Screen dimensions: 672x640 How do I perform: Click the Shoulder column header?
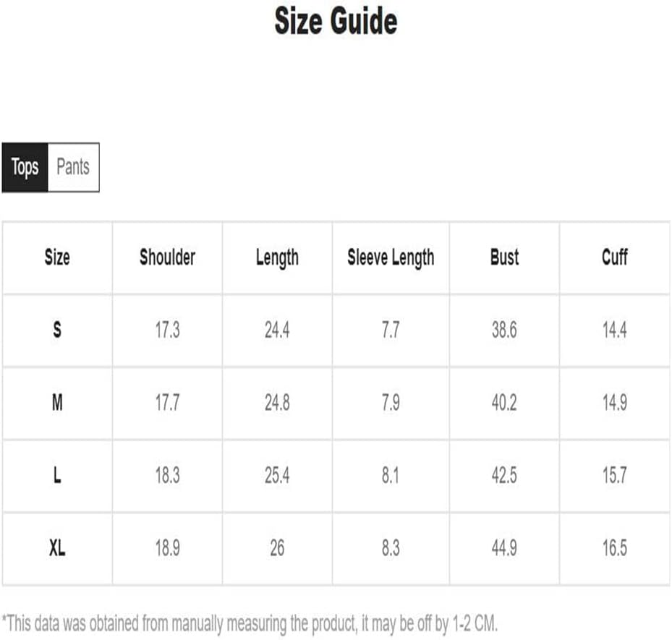[167, 257]
